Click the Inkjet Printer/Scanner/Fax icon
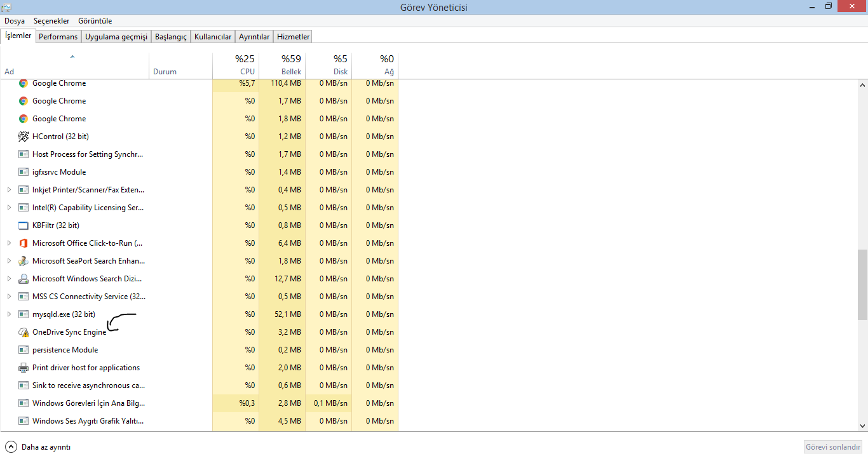 (x=24, y=190)
